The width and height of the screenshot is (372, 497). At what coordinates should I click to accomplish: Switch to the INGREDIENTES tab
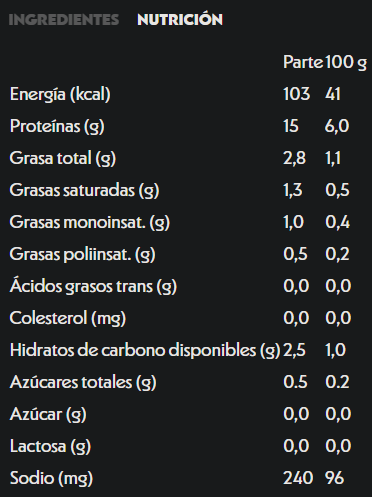click(64, 20)
